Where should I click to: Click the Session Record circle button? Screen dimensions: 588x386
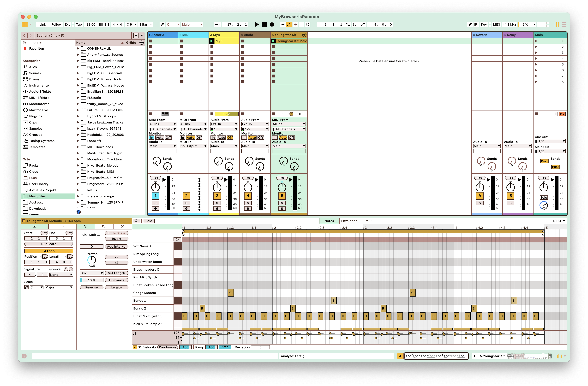tap(308, 24)
